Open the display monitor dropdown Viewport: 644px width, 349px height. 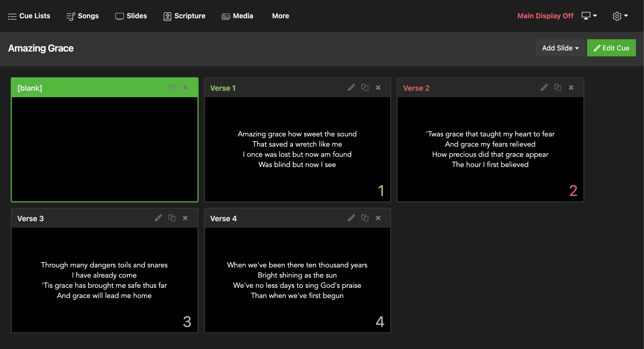click(x=589, y=16)
